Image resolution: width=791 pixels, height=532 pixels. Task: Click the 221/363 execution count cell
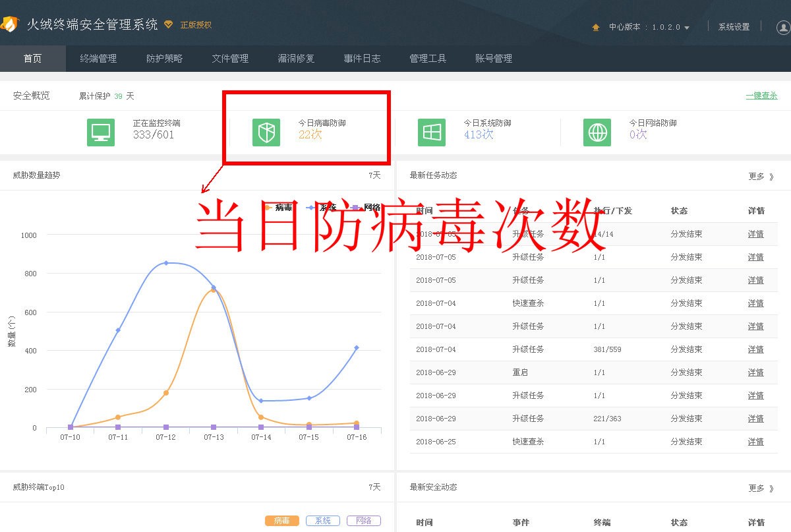click(607, 419)
